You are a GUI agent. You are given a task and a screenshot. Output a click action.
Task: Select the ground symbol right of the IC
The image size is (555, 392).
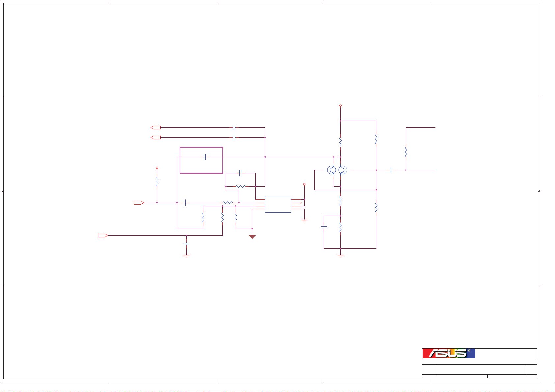click(x=304, y=220)
